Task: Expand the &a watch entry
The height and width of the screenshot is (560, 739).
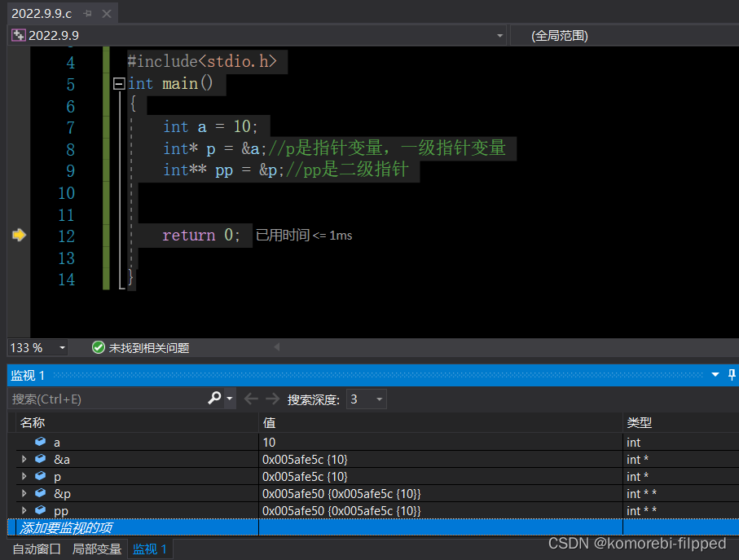Action: tap(24, 459)
